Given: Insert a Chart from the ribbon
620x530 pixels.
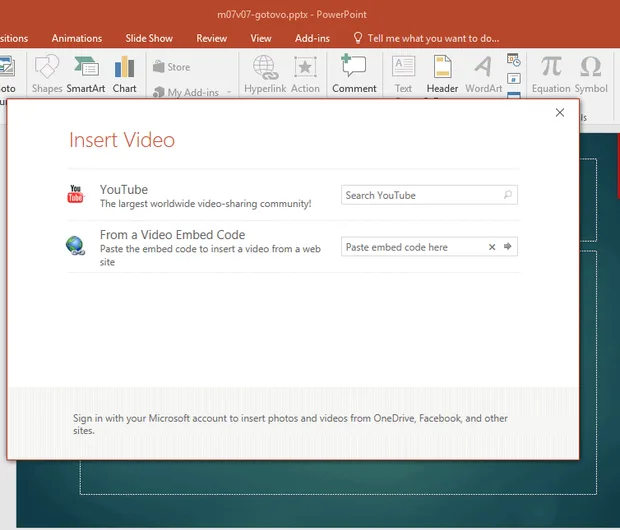Looking at the screenshot, I should pos(124,74).
